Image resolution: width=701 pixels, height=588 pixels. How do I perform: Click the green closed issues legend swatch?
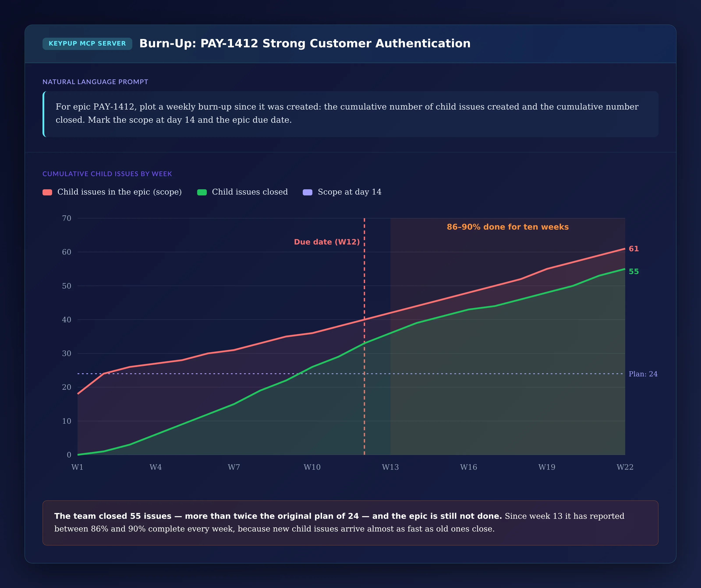point(202,192)
